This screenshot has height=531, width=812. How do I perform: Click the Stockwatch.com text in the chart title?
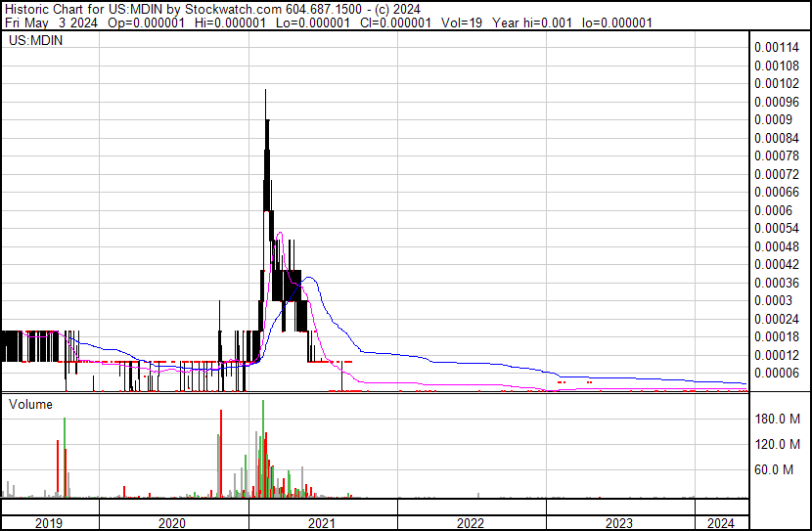[x=228, y=8]
